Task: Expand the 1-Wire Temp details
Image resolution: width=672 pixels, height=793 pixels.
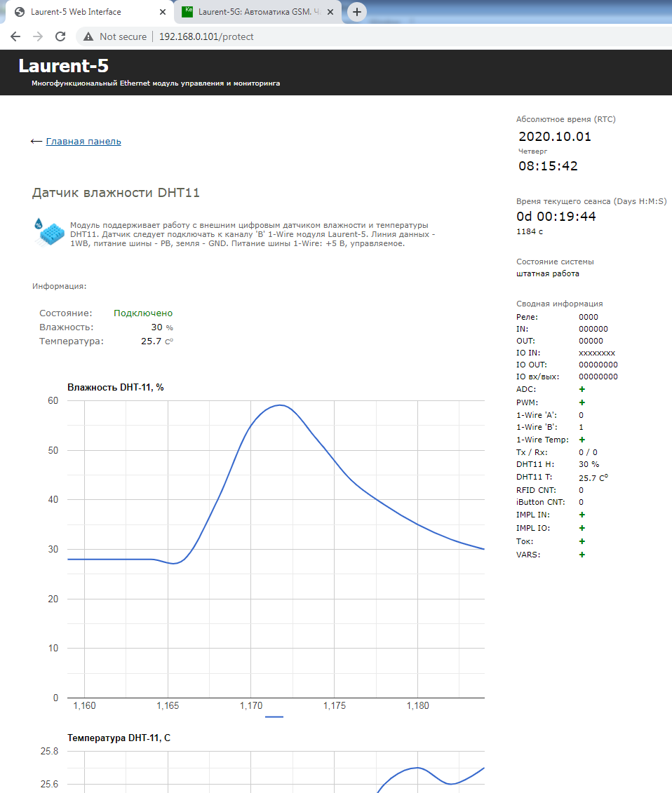Action: click(582, 440)
